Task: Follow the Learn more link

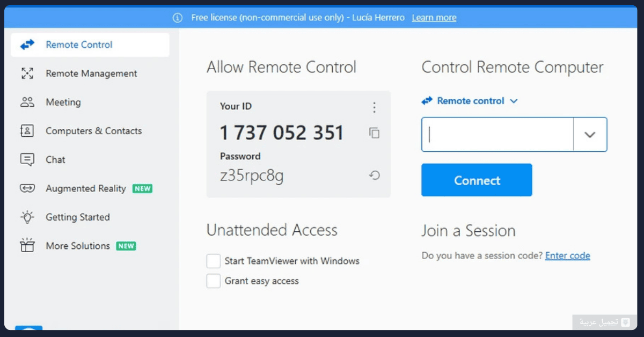Action: [x=434, y=18]
